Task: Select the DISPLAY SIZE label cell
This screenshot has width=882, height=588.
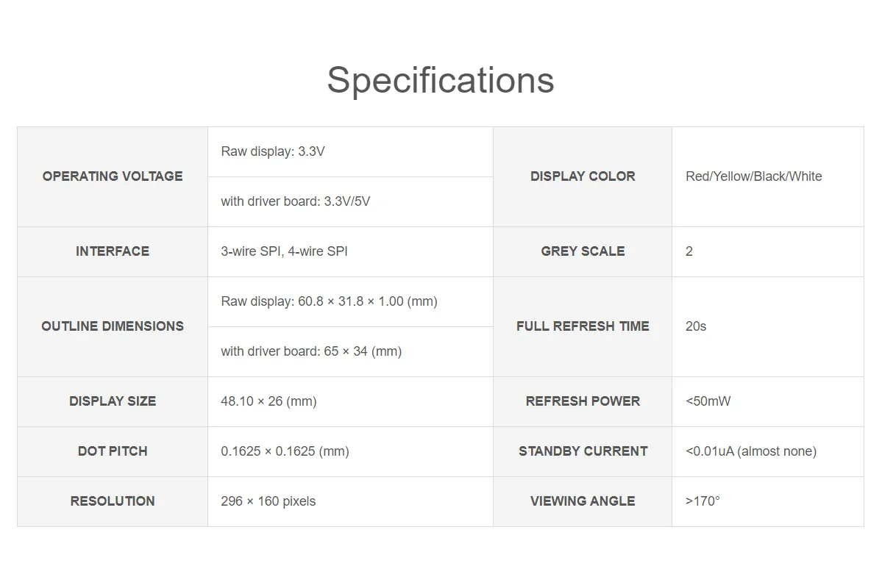Action: pos(113,401)
